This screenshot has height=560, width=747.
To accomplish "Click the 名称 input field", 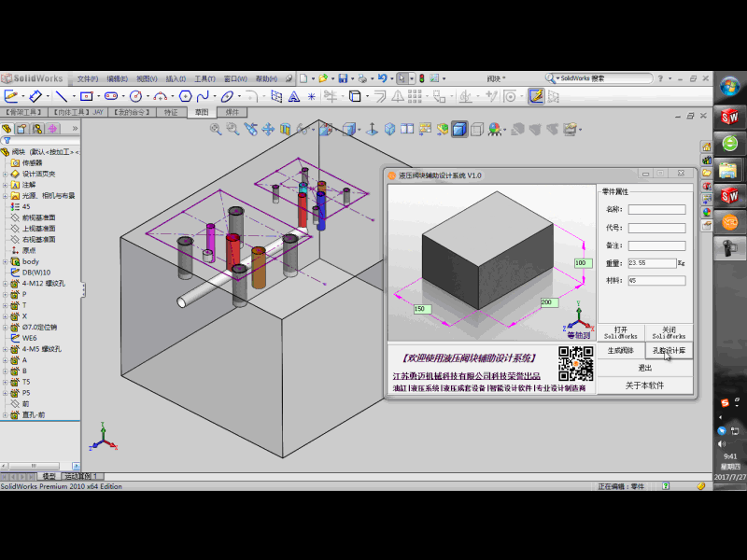I will [x=656, y=209].
